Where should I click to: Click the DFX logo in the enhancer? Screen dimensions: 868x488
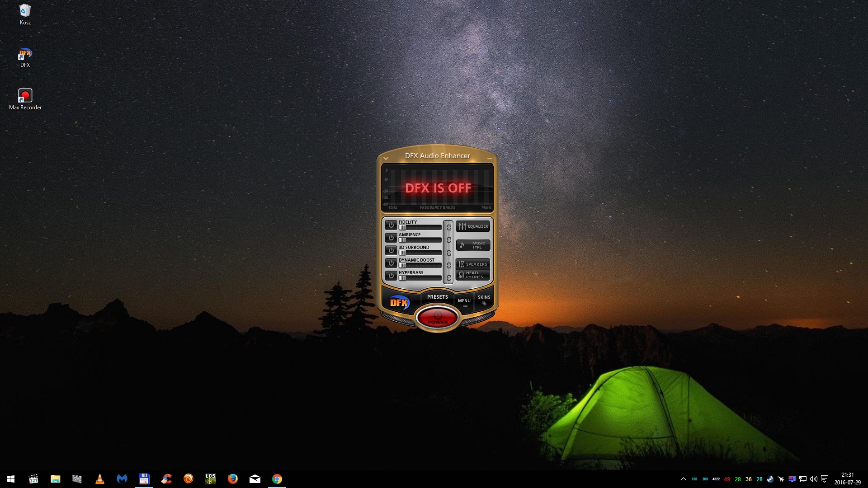(400, 302)
